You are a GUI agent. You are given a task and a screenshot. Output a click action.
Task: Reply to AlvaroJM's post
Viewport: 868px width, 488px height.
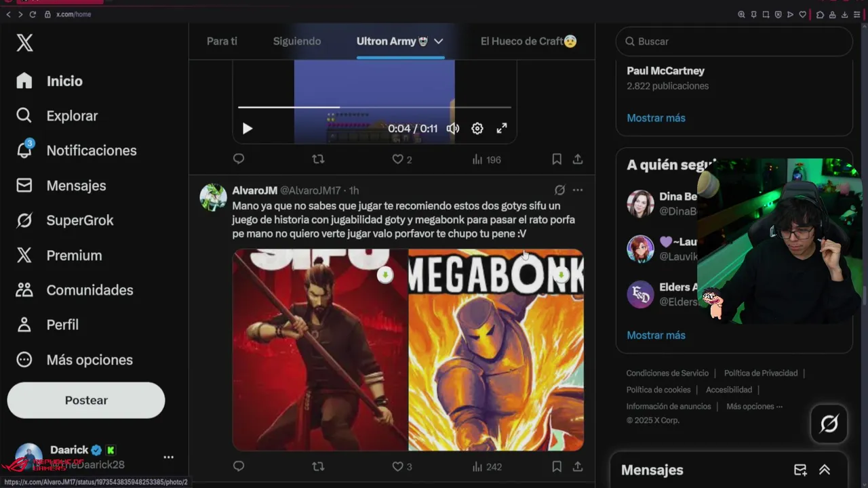(x=239, y=466)
